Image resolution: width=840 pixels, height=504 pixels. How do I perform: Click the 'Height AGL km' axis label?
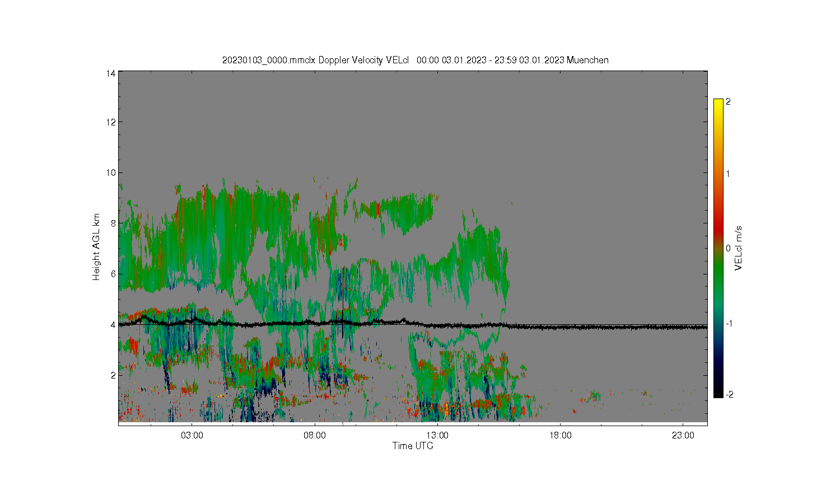(96, 247)
